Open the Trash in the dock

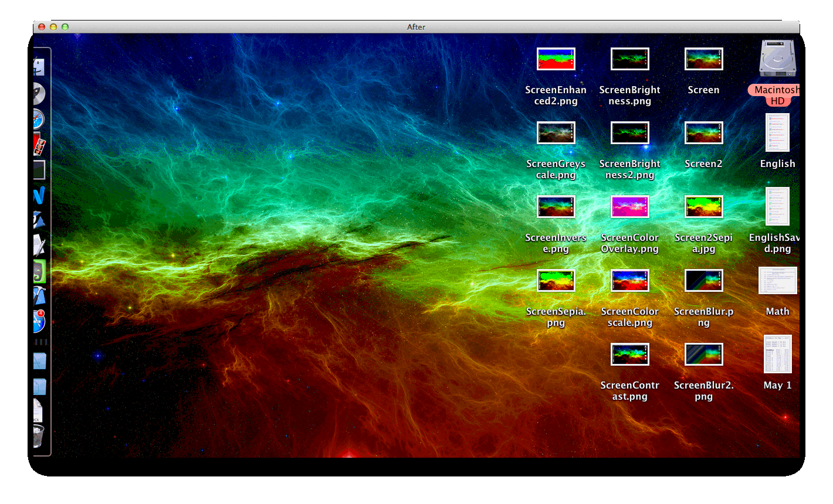point(39,437)
